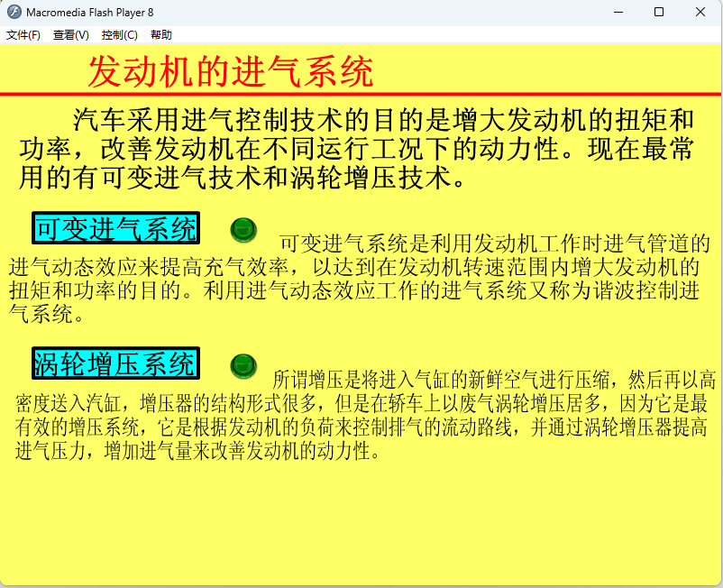The image size is (723, 588).
Task: Click the green round button beside 涡轮增压系统
Action: [243, 366]
